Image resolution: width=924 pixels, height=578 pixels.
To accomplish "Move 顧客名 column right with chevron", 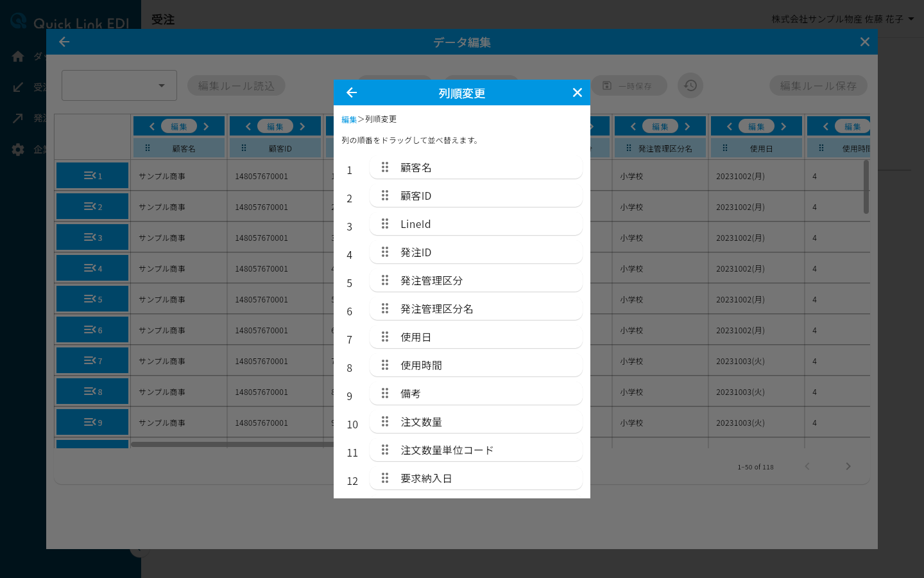I will click(x=206, y=127).
